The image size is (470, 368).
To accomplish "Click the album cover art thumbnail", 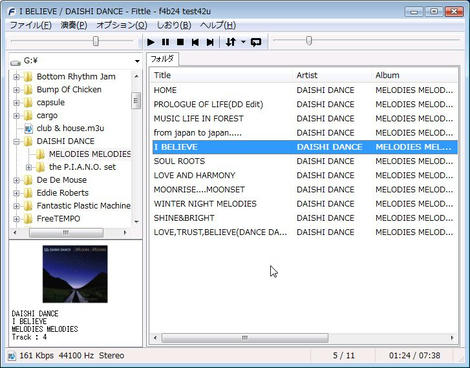I will [x=75, y=274].
